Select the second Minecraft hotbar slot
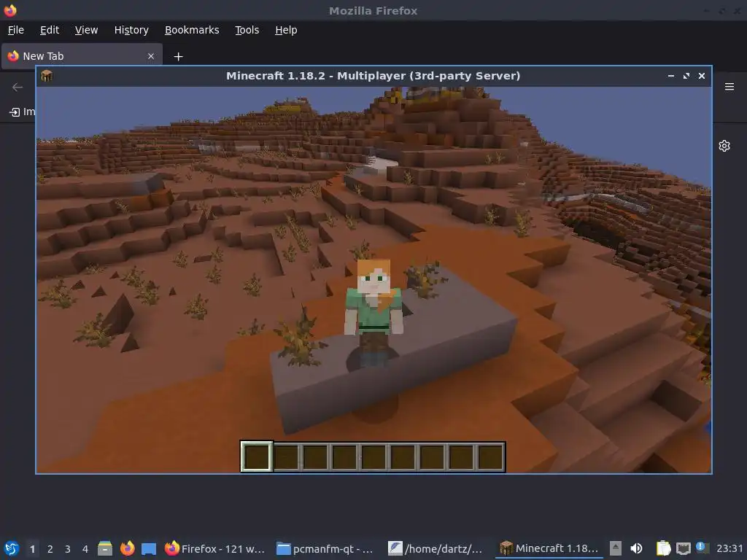 (x=286, y=456)
